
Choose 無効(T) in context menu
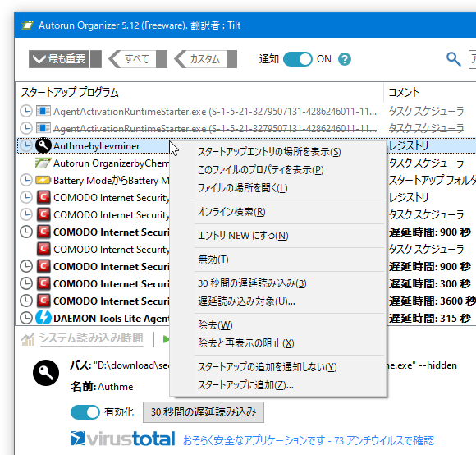213,260
